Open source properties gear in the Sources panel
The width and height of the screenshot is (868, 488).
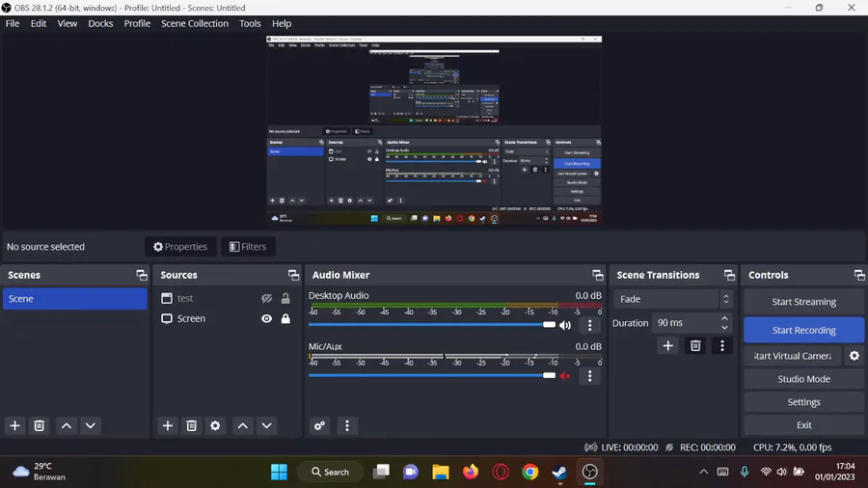click(215, 425)
